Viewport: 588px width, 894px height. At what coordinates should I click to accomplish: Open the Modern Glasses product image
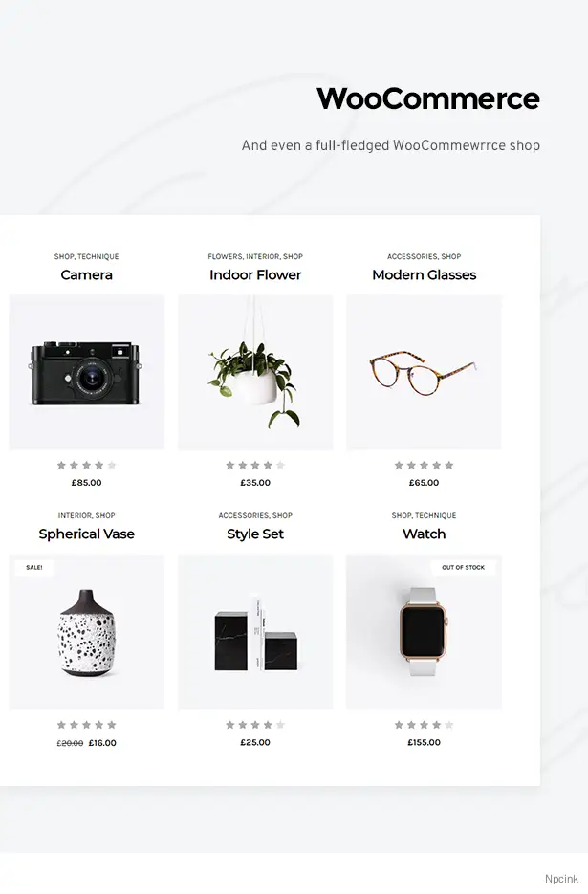pyautogui.click(x=424, y=372)
